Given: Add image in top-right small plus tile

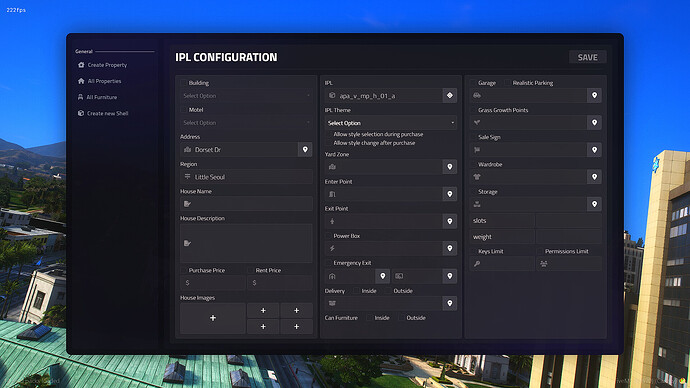Looking at the screenshot, I should coord(297,311).
